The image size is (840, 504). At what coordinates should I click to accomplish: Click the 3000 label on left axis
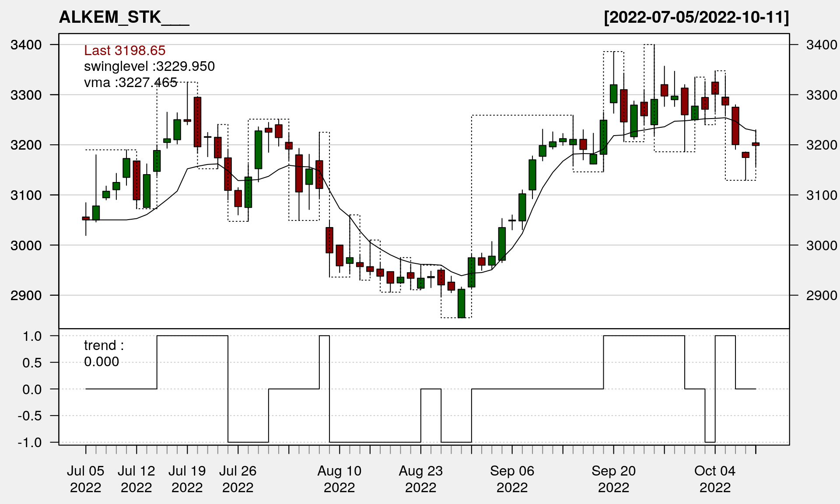coord(26,245)
